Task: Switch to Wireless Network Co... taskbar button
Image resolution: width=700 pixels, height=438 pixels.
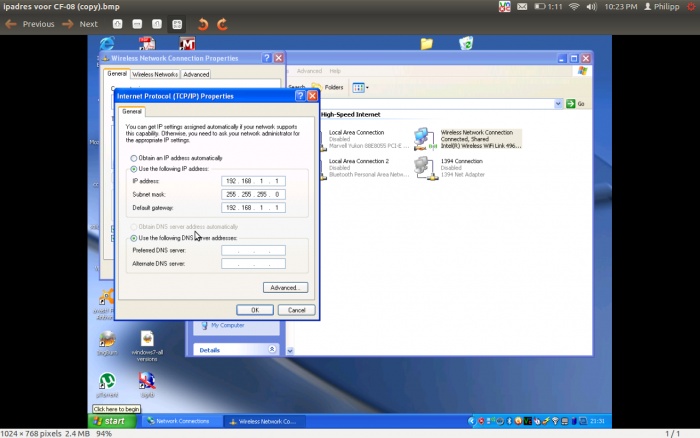Action: 265,421
